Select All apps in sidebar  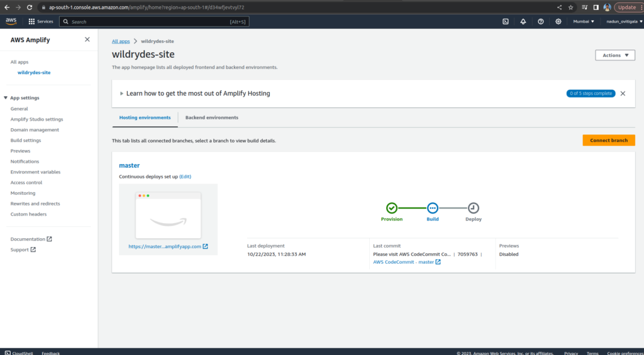[x=19, y=62]
